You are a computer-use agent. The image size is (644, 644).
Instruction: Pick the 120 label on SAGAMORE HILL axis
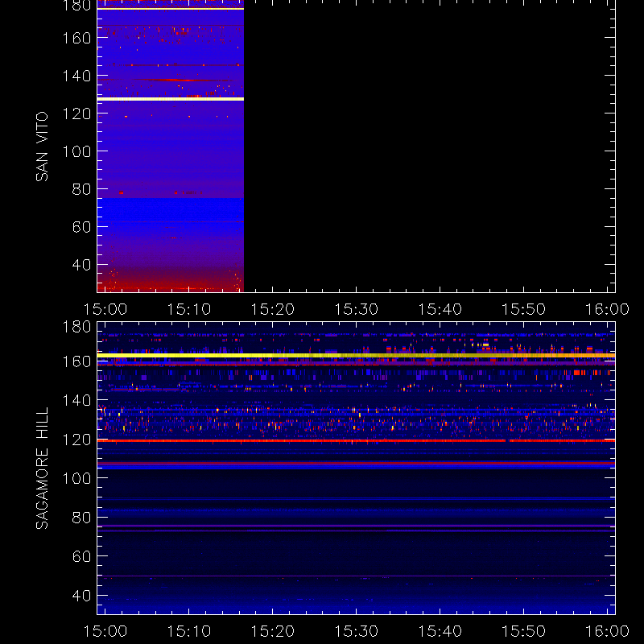(76, 440)
